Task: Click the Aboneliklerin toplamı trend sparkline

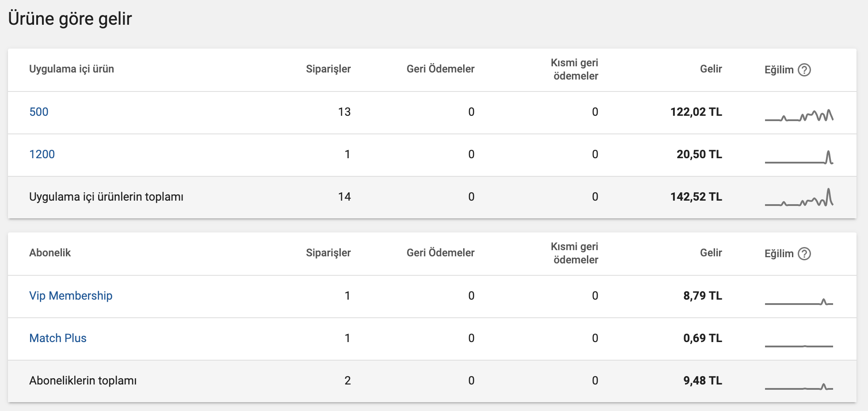Action: click(799, 387)
